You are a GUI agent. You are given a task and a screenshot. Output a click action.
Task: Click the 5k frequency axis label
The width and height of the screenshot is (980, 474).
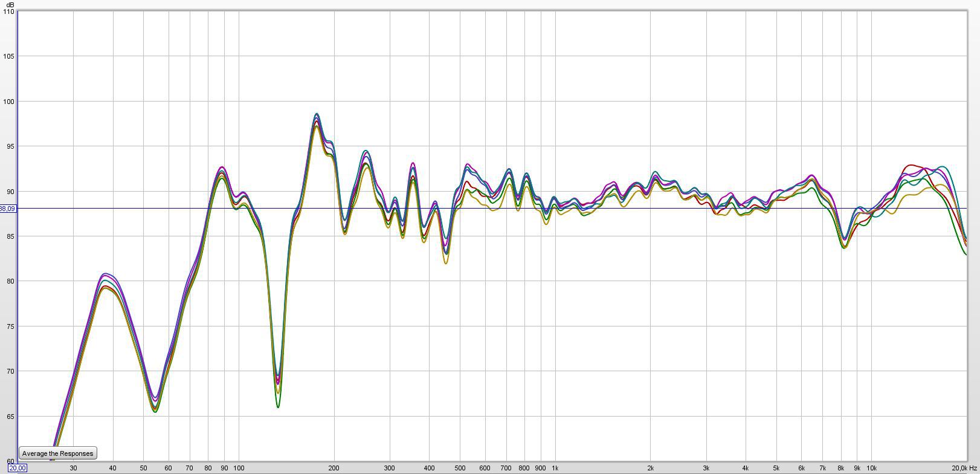pyautogui.click(x=776, y=468)
